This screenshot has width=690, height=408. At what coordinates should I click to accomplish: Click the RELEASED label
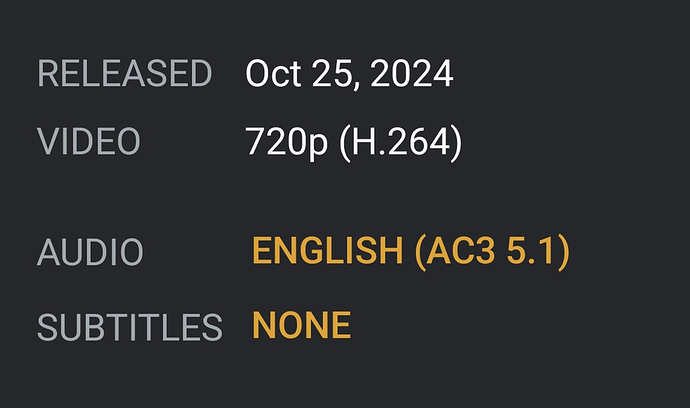tap(124, 74)
